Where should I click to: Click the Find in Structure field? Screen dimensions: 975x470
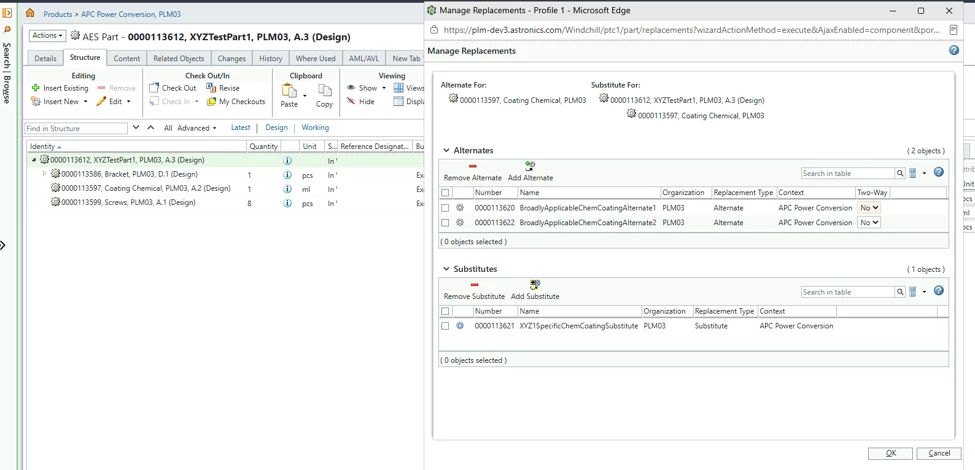pyautogui.click(x=76, y=128)
